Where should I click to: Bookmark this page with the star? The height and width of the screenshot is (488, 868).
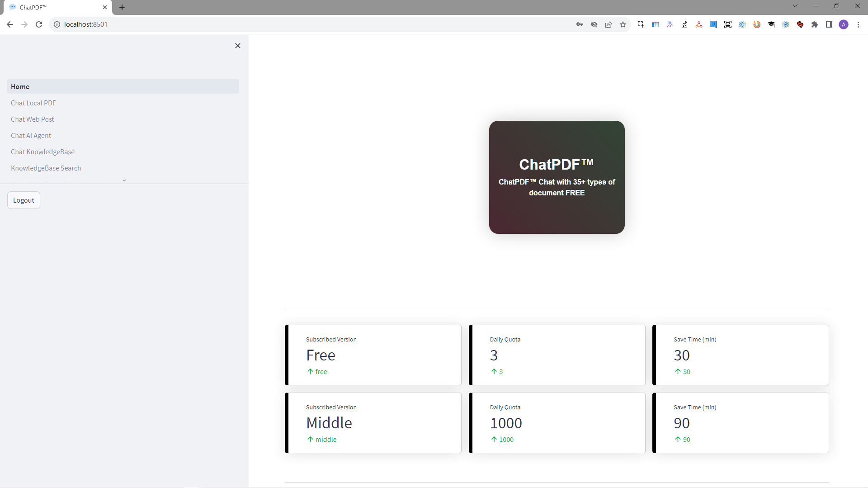coord(623,24)
